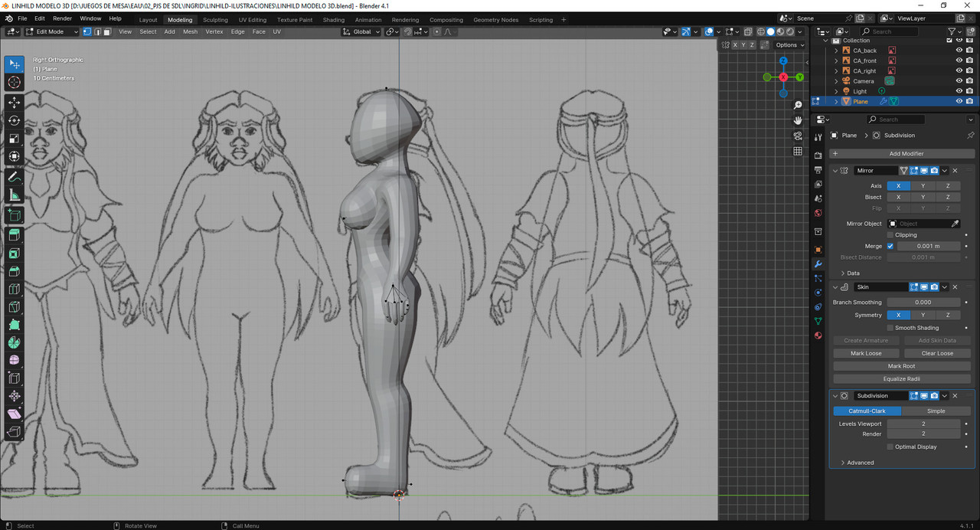Click the Add Modifier button
The image size is (980, 530).
906,154
